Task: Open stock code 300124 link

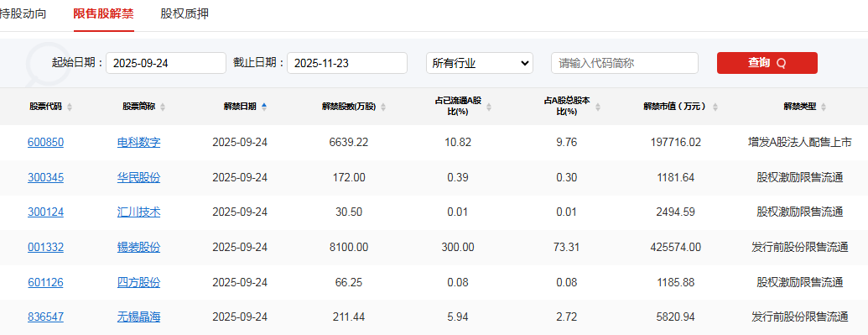Action: (45, 212)
